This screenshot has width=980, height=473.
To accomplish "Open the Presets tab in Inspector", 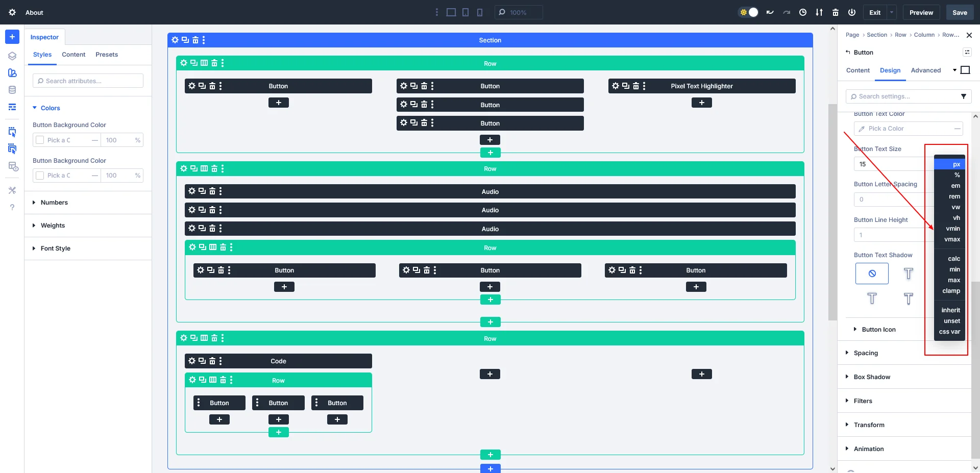I will click(x=107, y=55).
